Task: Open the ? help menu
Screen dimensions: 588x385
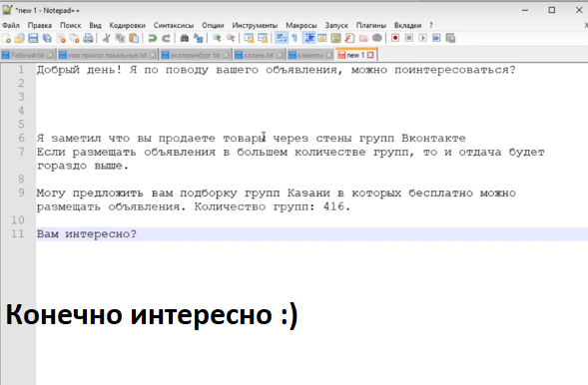Action: [431, 26]
